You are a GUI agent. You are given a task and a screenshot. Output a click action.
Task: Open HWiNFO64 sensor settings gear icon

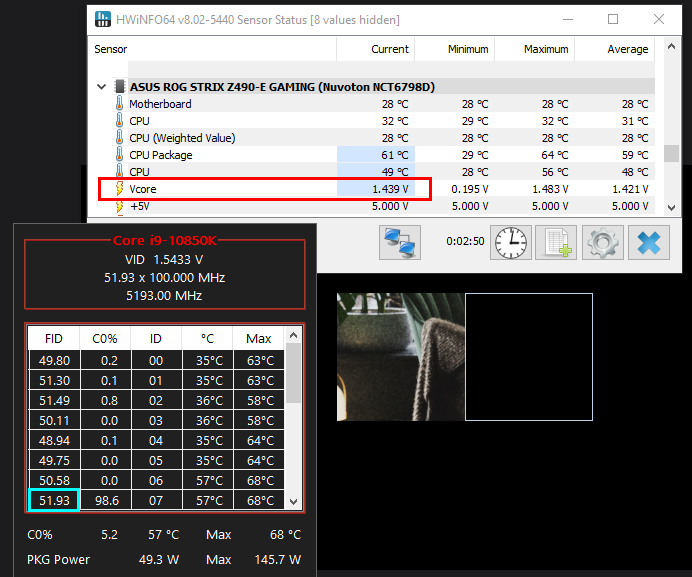[x=602, y=242]
